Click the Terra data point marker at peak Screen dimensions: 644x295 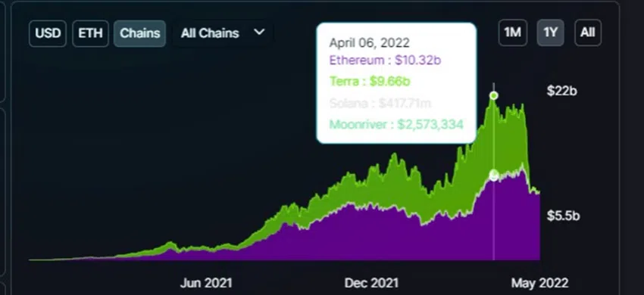(x=494, y=95)
